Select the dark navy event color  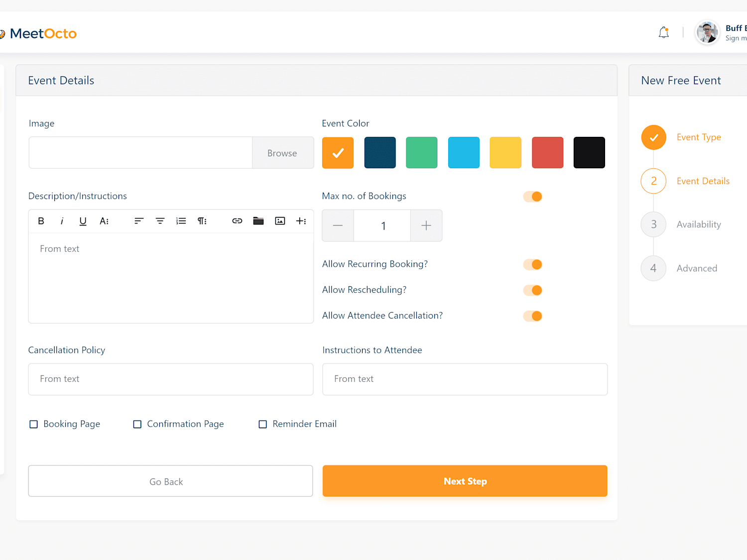380,153
